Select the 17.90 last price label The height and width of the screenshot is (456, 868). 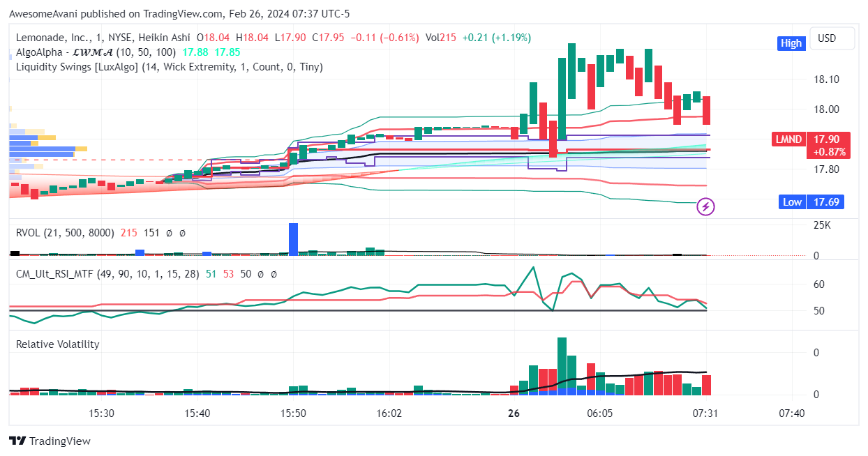click(827, 139)
